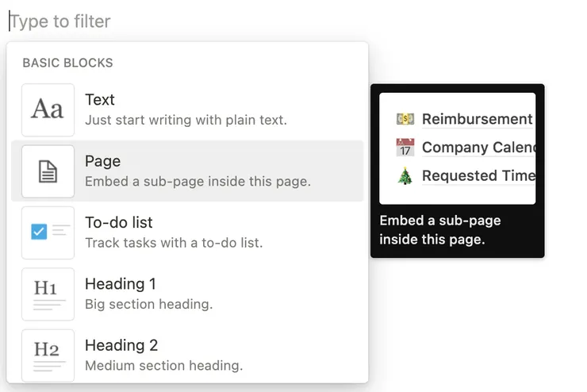Click the Basic Blocks section header
The image size is (587, 392).
(67, 63)
